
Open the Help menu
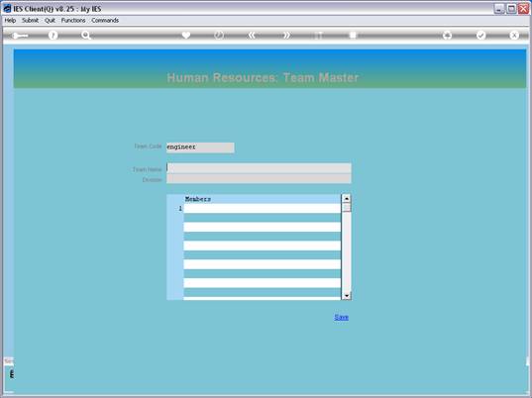point(10,21)
